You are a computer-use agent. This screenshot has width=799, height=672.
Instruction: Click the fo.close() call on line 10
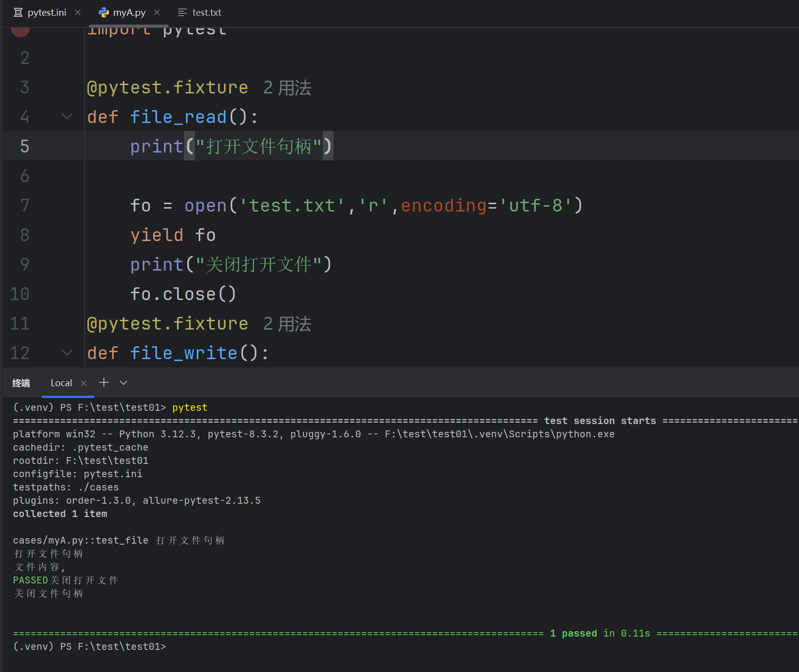pos(183,294)
